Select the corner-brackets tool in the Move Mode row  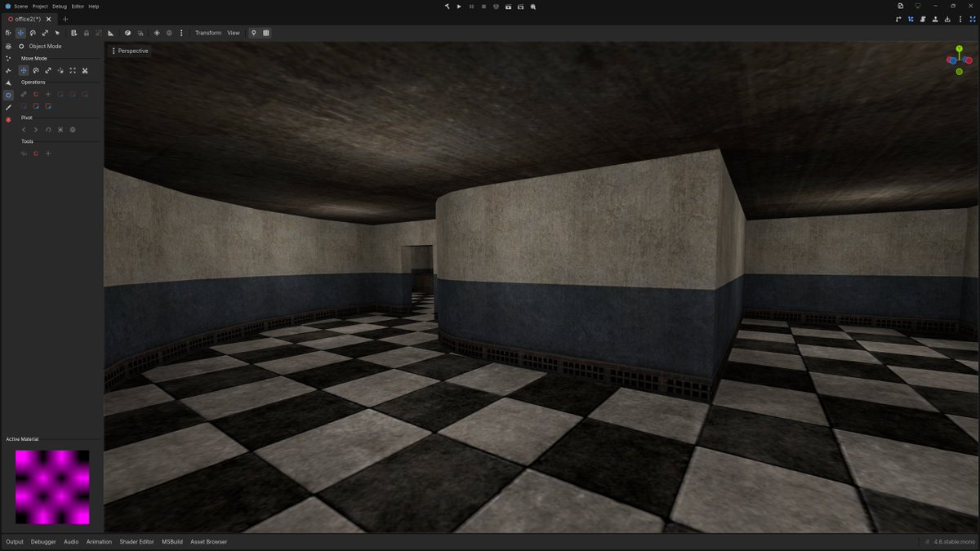(x=73, y=71)
